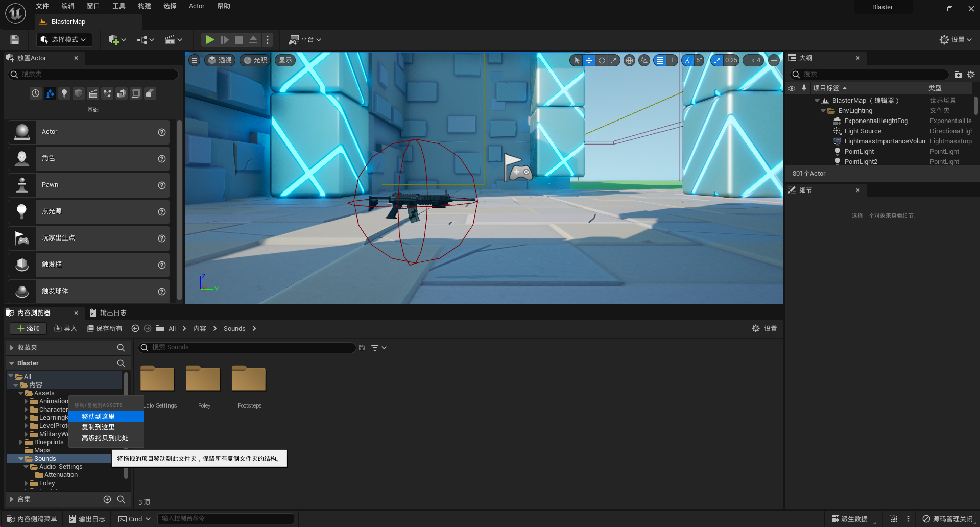Click the 添加 add button in content browser
The height and width of the screenshot is (527, 980).
point(29,328)
